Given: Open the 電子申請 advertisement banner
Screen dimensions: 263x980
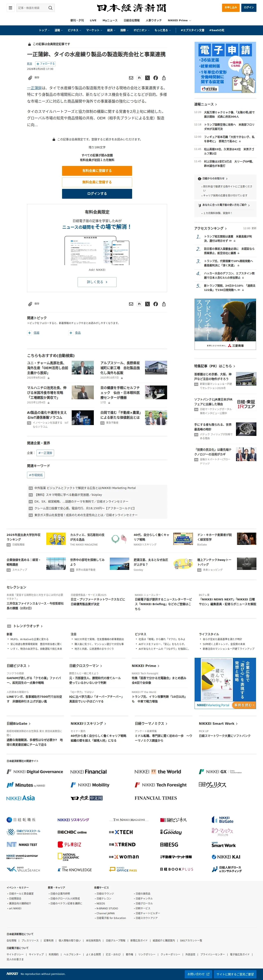Looking at the screenshot, I should click(225, 68).
